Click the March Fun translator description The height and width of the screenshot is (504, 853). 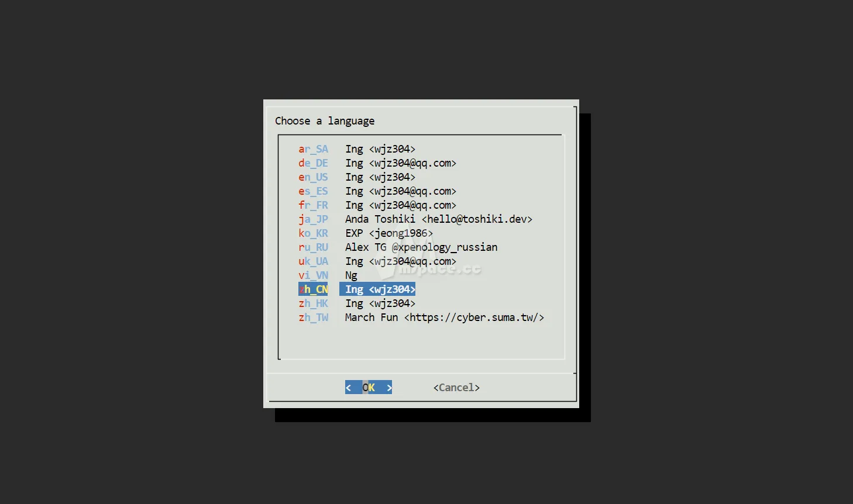click(444, 317)
